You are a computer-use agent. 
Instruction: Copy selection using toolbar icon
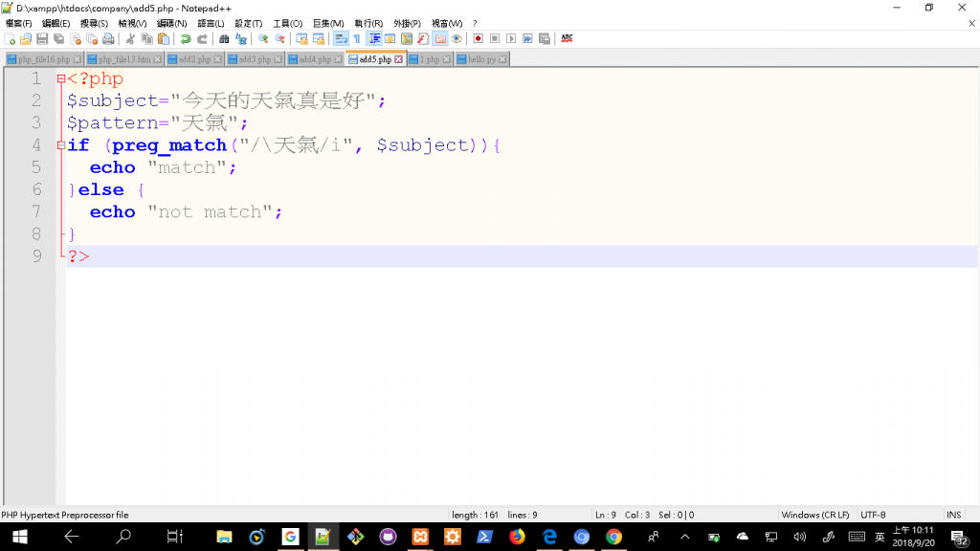tap(146, 38)
